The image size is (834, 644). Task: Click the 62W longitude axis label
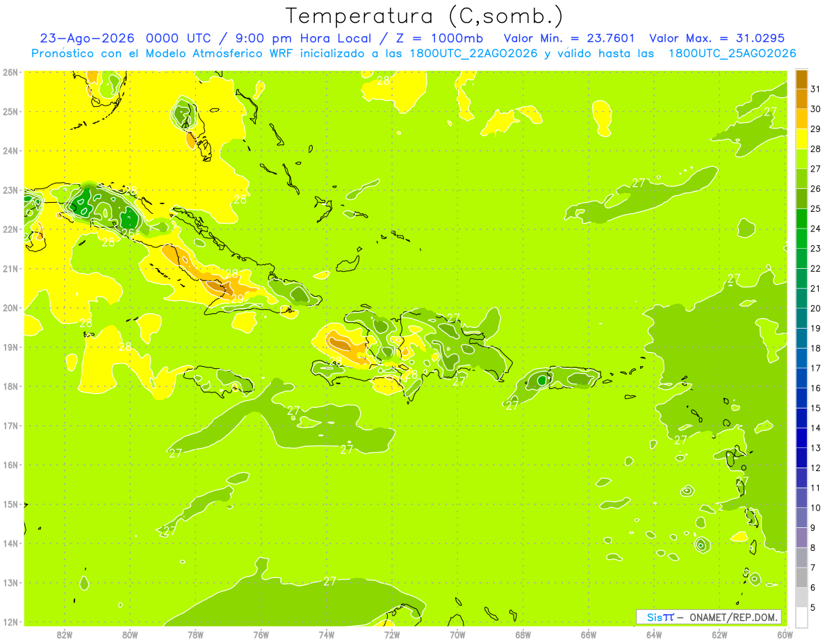tap(719, 634)
